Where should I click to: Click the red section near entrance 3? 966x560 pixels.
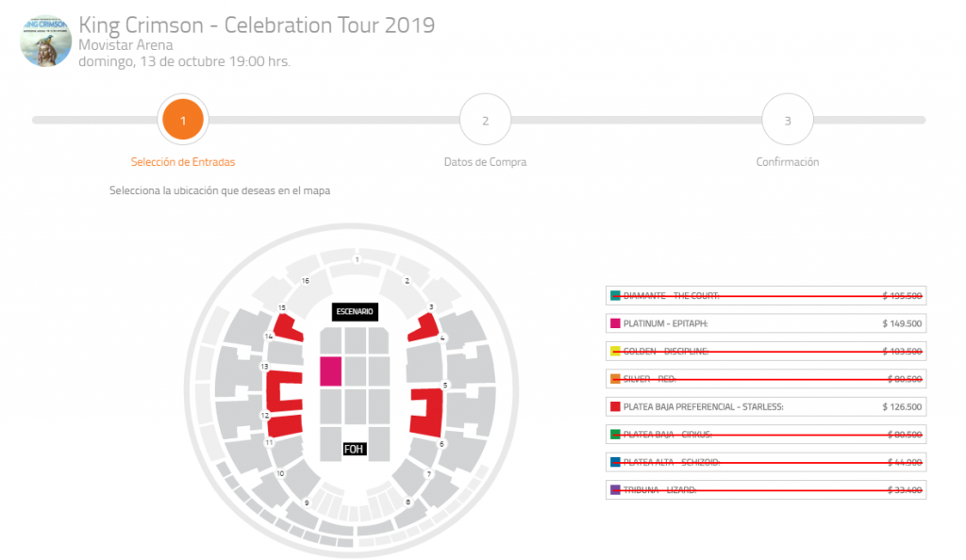[x=423, y=328]
